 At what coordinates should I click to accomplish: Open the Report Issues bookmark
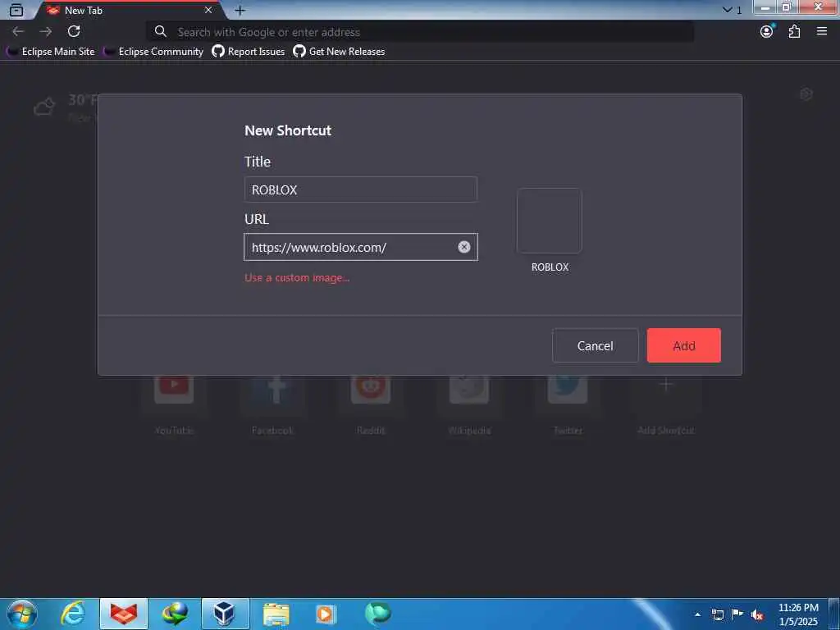(248, 52)
